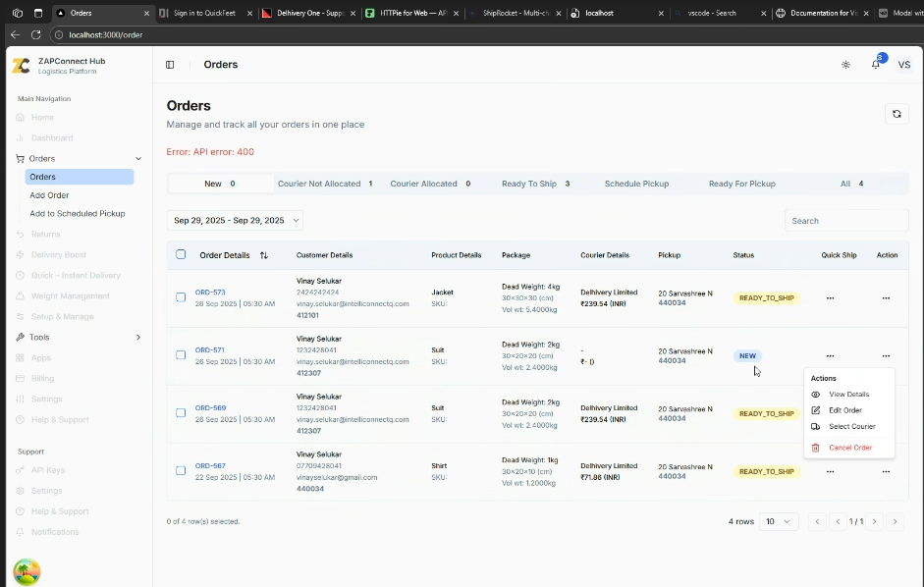This screenshot has width=924, height=587.
Task: Tick the select-all checkbox in table header
Action: [181, 254]
